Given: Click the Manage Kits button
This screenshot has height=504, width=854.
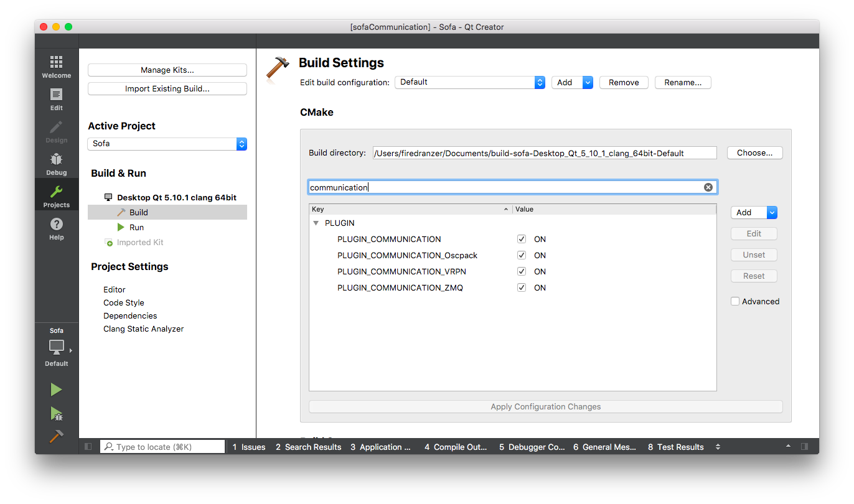Looking at the screenshot, I should (x=167, y=70).
